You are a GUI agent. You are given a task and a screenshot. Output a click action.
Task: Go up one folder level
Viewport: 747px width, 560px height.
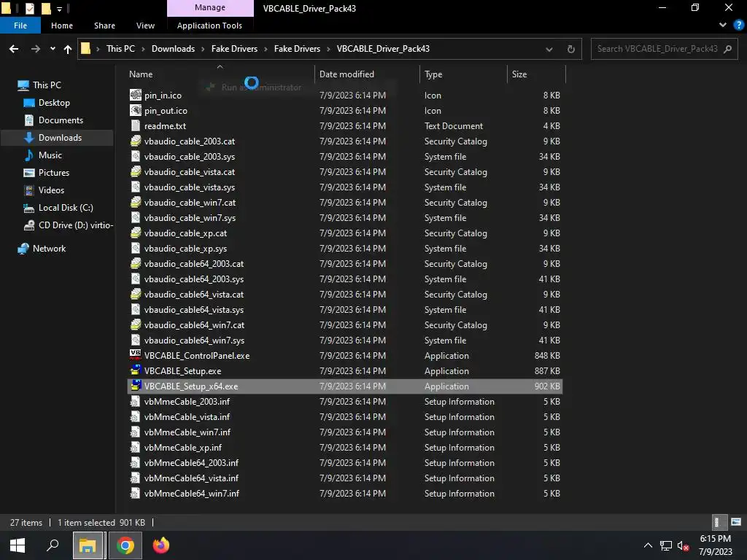(x=68, y=49)
